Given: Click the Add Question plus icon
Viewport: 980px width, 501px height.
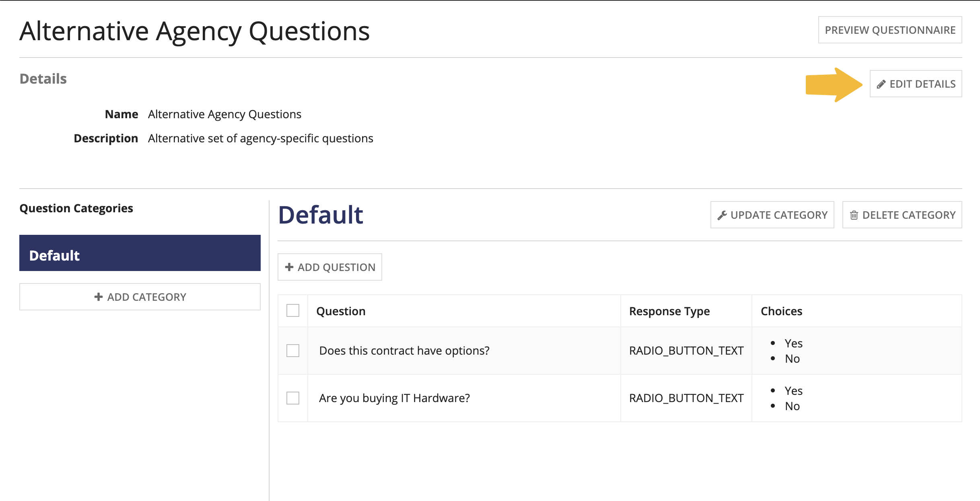Looking at the screenshot, I should point(291,267).
